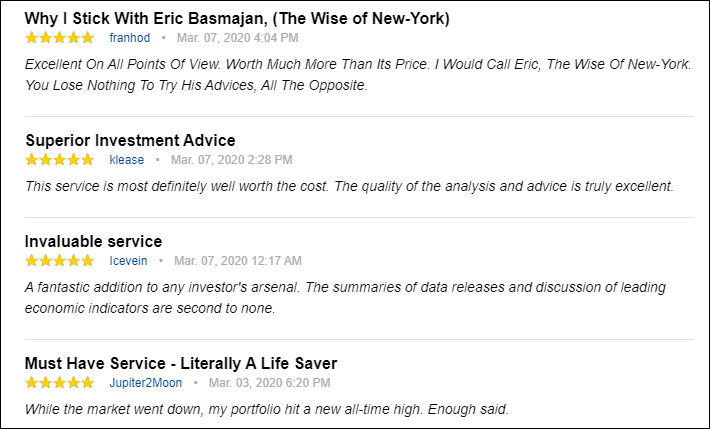The width and height of the screenshot is (710, 429).
Task: Select the "Superior Investment Advice" review title
Action: pyautogui.click(x=130, y=141)
